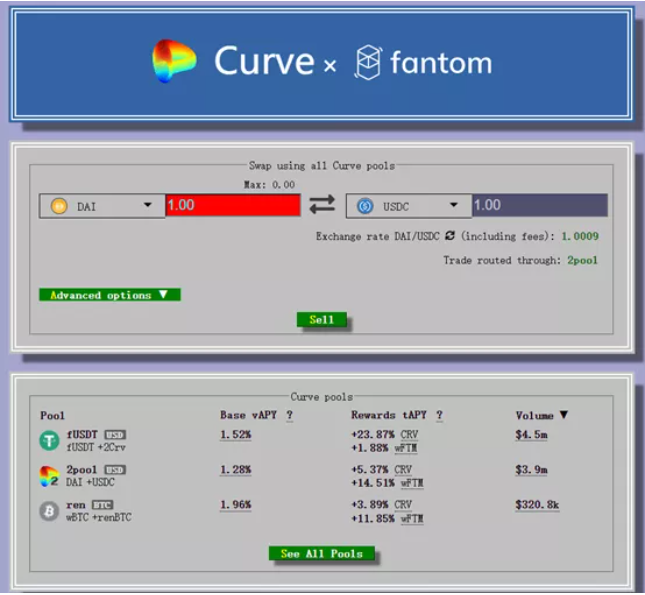Click the swap direction arrows icon
The width and height of the screenshot is (645, 595).
point(322,205)
